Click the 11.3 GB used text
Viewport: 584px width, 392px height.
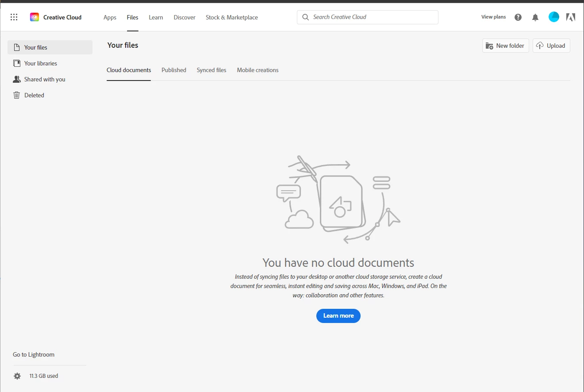pos(44,376)
